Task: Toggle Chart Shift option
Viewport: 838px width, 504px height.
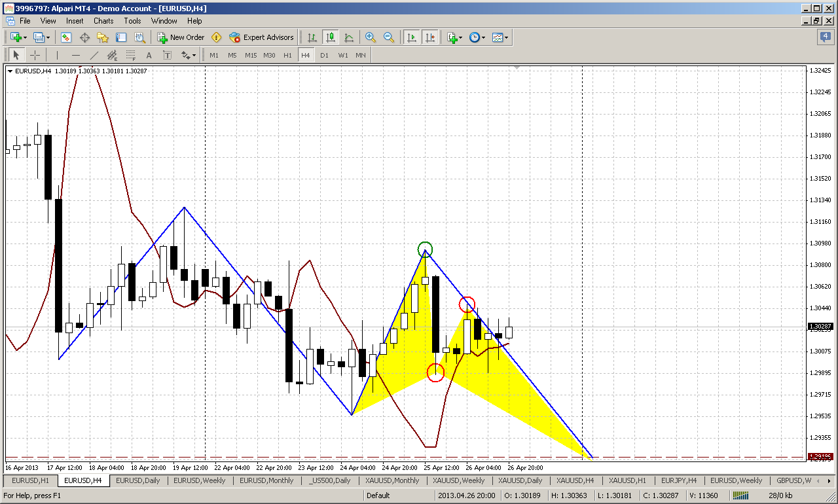Action: 430,37
